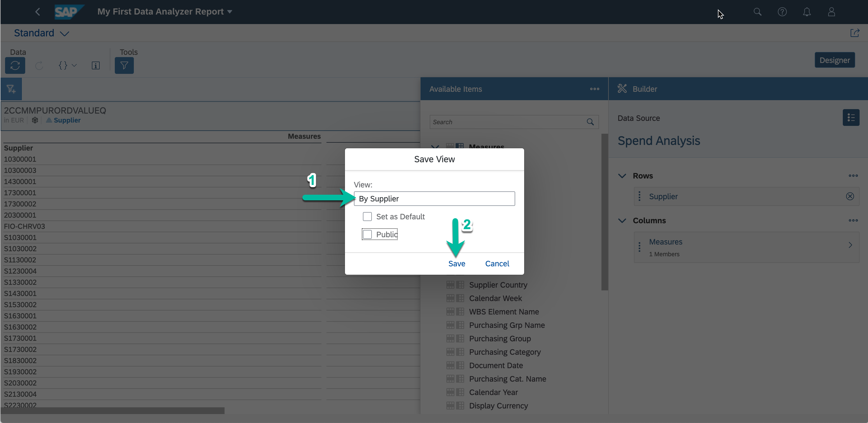Click the Filter tool icon
The height and width of the screenshot is (423, 868).
pos(124,65)
